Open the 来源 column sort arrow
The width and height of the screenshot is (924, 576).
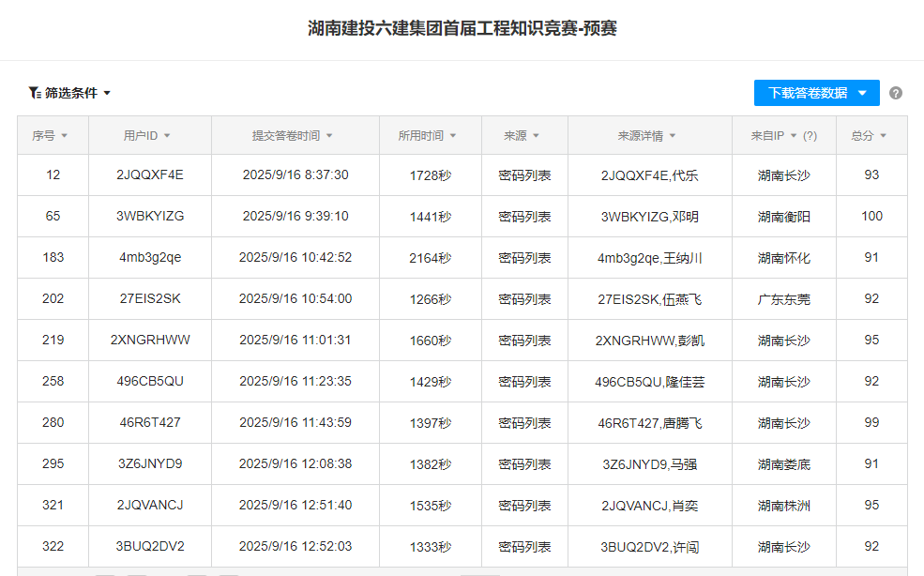tap(536, 136)
